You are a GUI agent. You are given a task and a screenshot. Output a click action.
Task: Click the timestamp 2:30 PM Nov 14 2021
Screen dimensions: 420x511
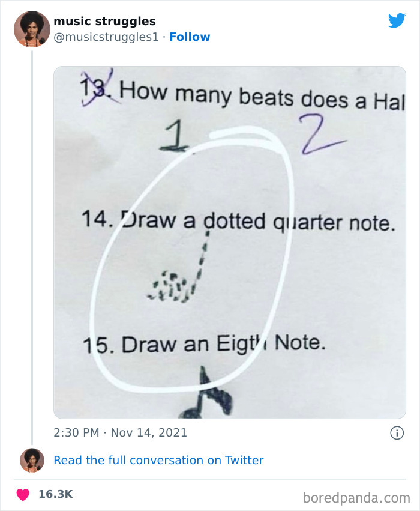click(118, 432)
